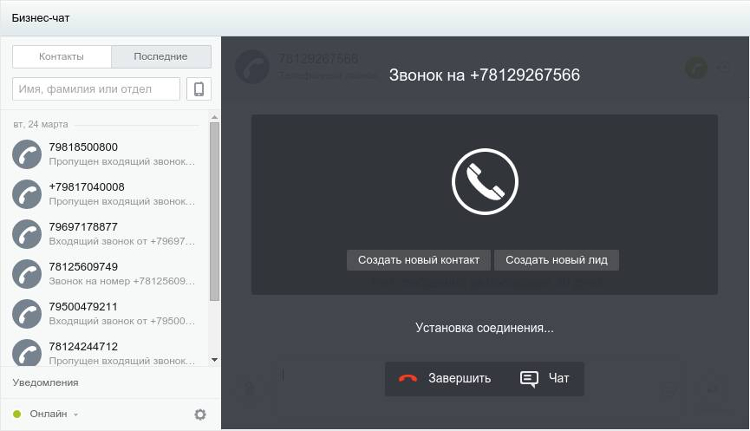Click Создать новый лид button
This screenshot has height=431, width=750.
(x=556, y=260)
